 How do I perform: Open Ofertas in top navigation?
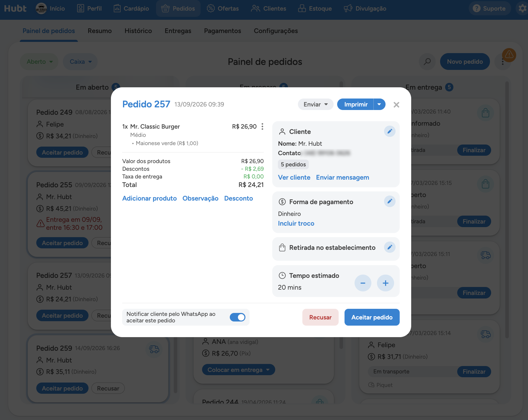[x=223, y=9]
